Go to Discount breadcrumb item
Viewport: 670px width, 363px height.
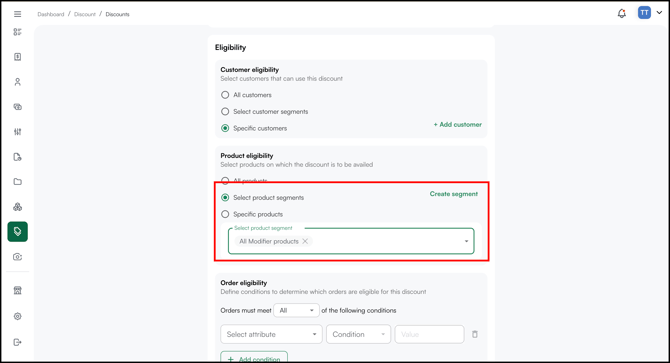[x=85, y=14]
